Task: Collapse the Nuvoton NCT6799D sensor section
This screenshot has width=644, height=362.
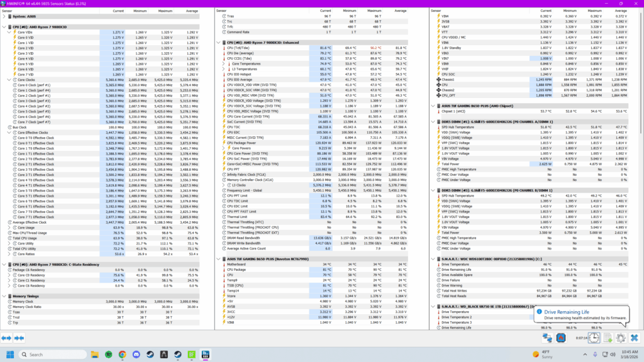Action: tap(218, 259)
